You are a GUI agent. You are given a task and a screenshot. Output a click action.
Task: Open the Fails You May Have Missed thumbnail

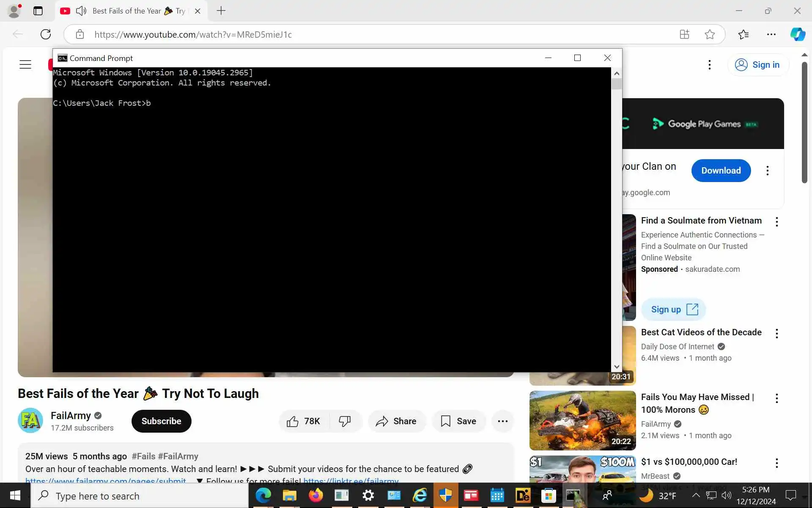[x=582, y=420]
